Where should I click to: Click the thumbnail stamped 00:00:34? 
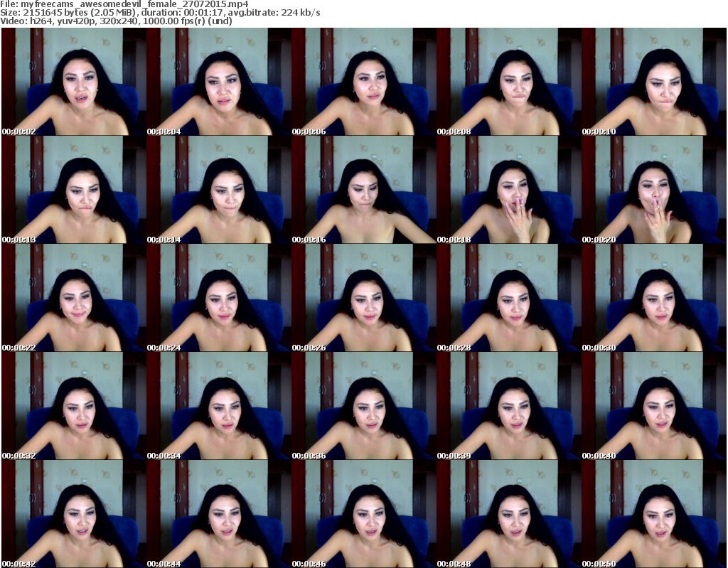(x=219, y=406)
